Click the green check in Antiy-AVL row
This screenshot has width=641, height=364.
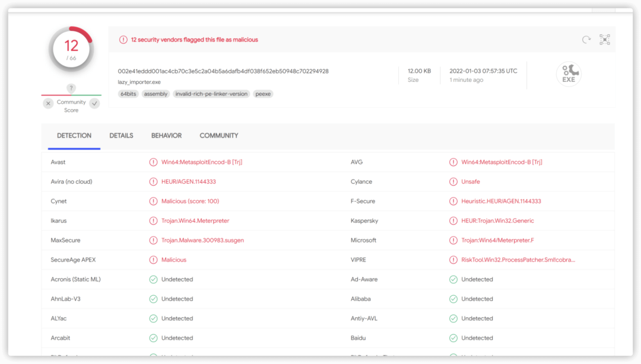(453, 319)
